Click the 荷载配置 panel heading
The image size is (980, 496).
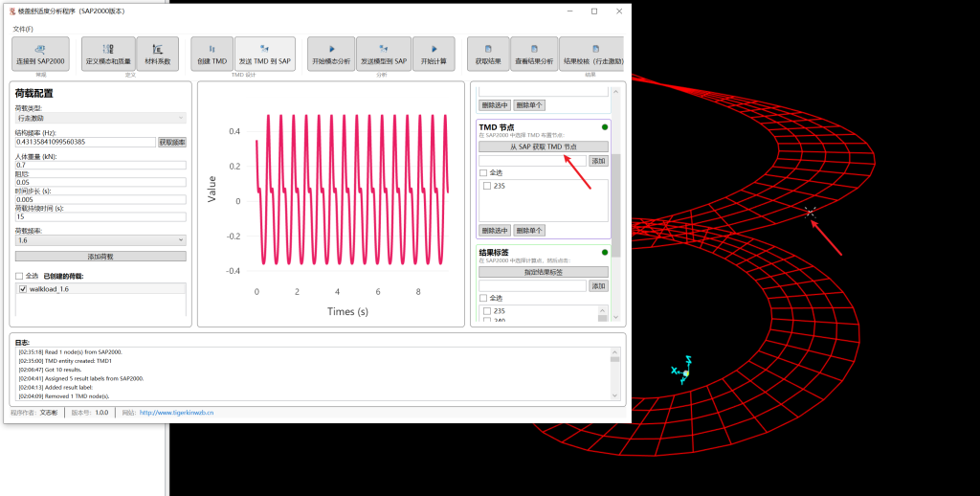click(x=33, y=94)
